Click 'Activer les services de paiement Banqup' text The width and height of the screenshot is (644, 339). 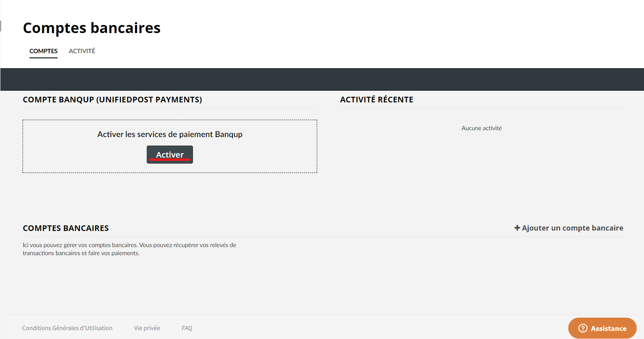point(170,134)
